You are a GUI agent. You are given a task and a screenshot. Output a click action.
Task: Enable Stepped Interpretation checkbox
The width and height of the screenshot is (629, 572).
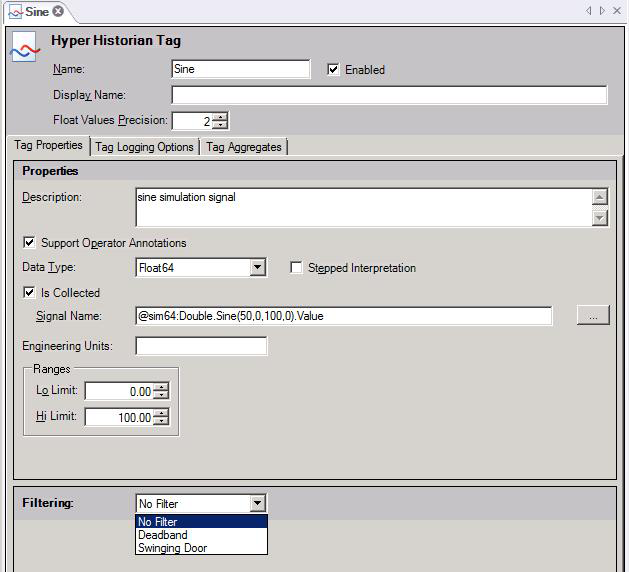coord(297,268)
